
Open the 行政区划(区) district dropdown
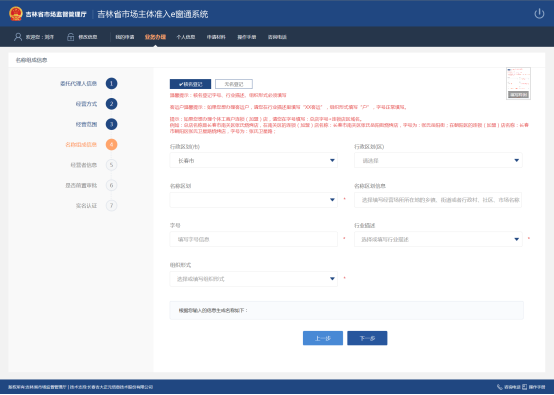click(x=438, y=160)
